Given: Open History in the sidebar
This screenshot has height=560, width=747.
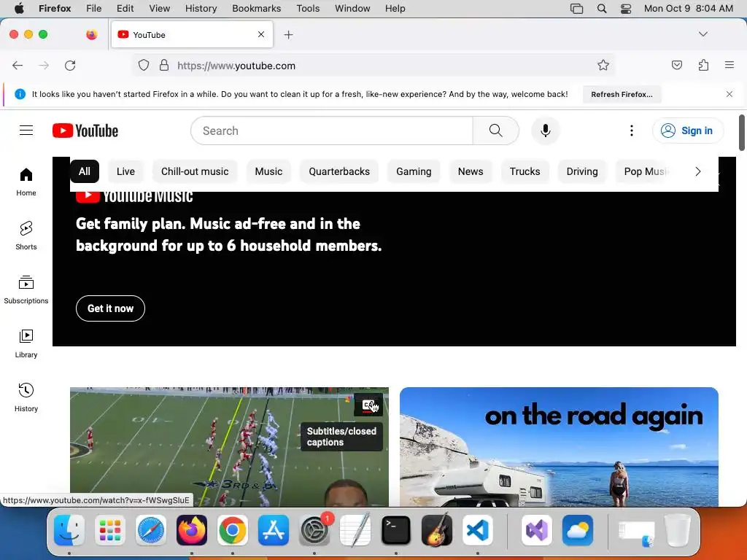Looking at the screenshot, I should pyautogui.click(x=26, y=397).
